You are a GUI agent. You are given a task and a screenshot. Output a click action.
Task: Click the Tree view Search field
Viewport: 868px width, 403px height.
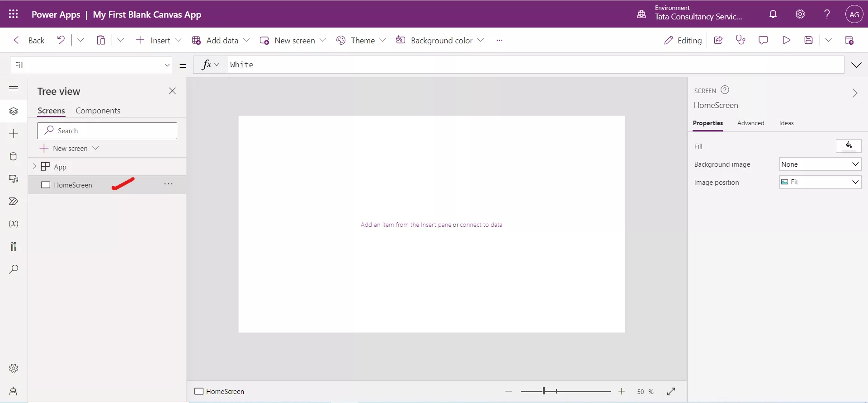[107, 131]
